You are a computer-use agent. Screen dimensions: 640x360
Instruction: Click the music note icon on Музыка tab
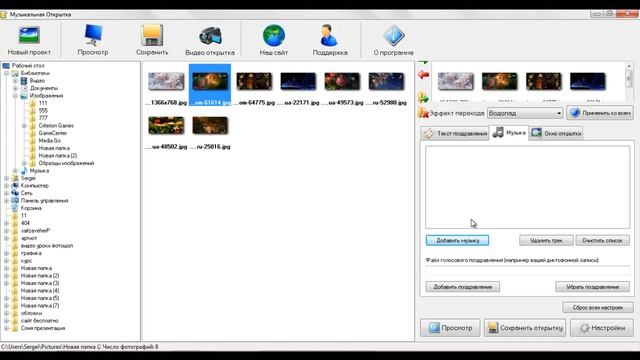pyautogui.click(x=498, y=133)
